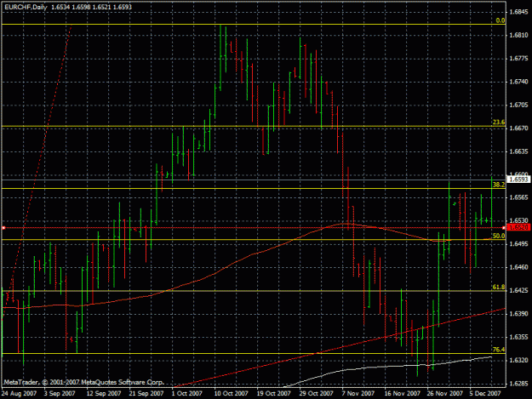The image size is (532, 399).
Task: Click the 1.6390 price scale value
Action: point(519,314)
